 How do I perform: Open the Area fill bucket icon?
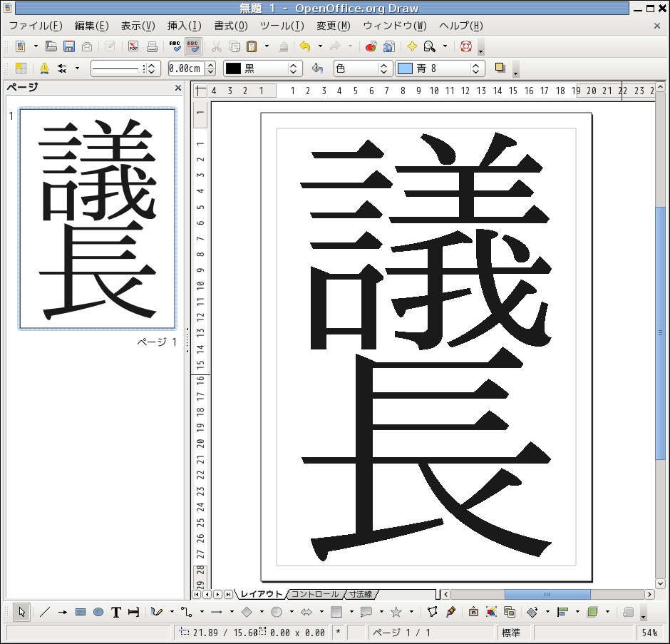point(317,68)
